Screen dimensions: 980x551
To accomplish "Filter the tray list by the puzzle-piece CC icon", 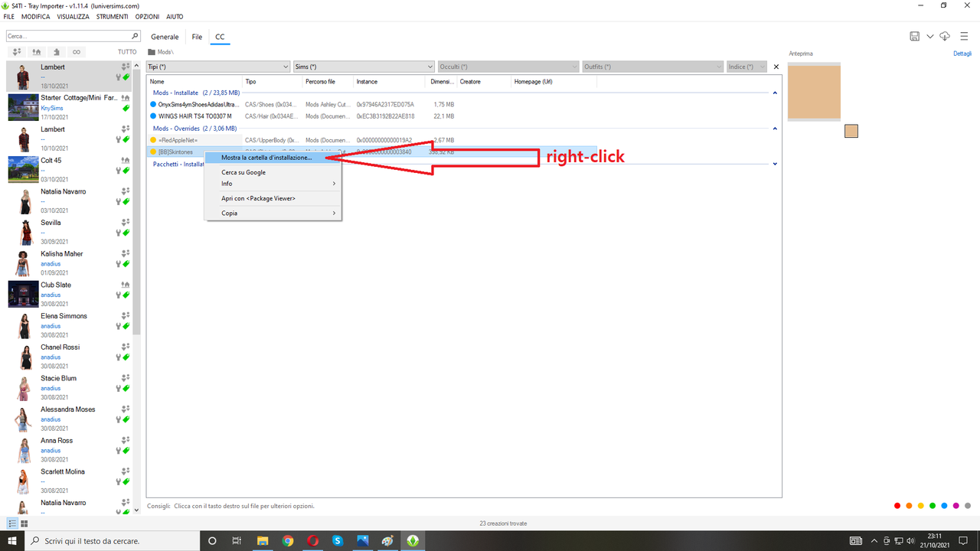I will pyautogui.click(x=57, y=51).
